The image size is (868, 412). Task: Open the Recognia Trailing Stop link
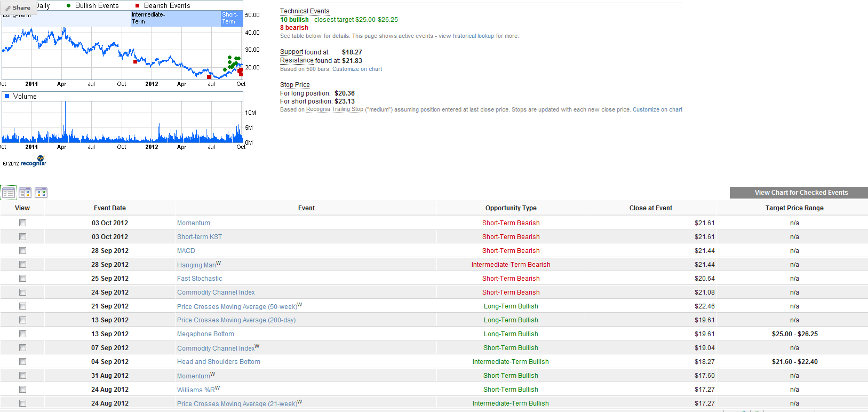(335, 109)
